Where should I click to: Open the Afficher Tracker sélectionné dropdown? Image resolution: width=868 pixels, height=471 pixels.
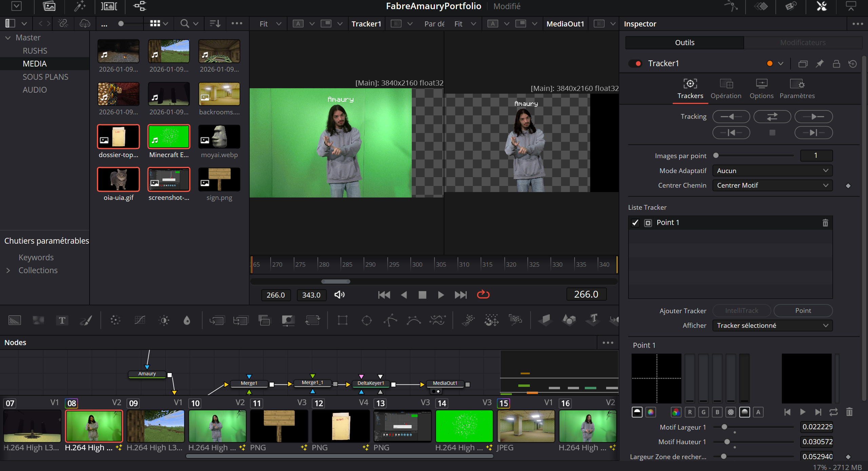pyautogui.click(x=772, y=325)
